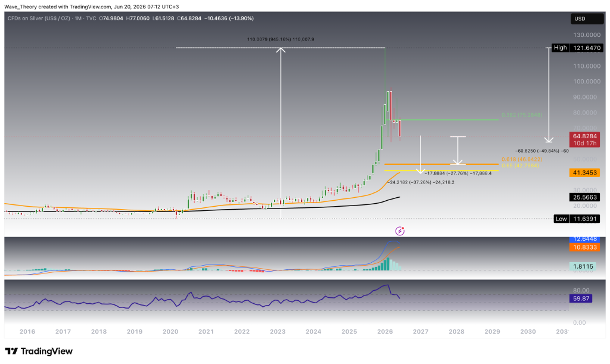The width and height of the screenshot is (610, 364).
Task: Click the MACD histogram 1.8115 value label
Action: [583, 266]
